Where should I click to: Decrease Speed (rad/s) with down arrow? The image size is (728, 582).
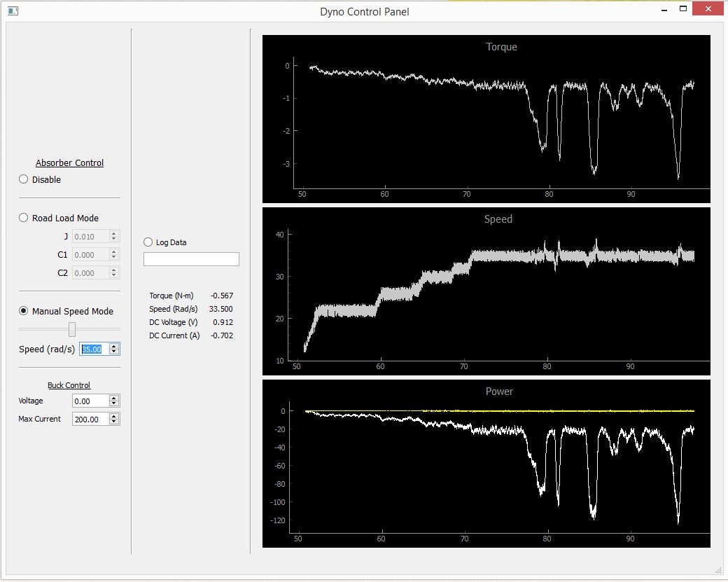[114, 352]
